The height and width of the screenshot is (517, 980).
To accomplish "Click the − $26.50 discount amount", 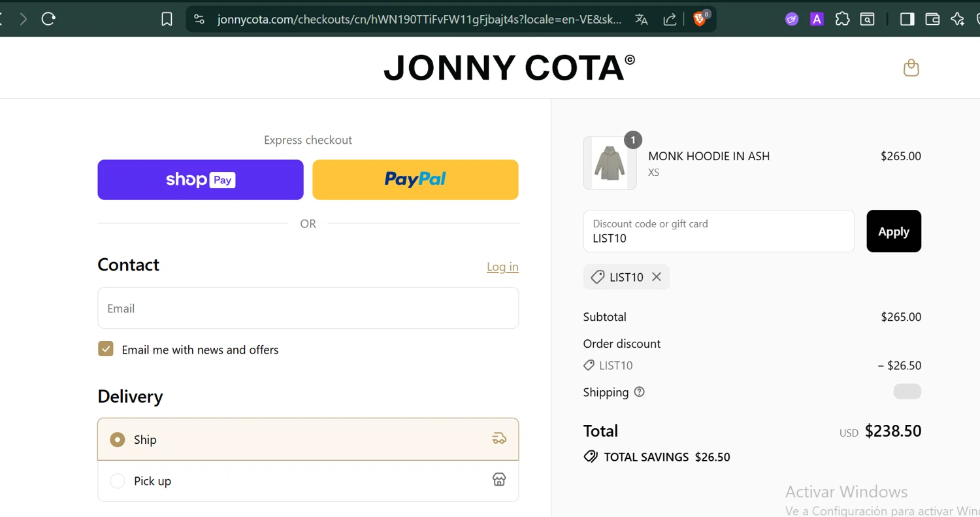I will (x=900, y=365).
